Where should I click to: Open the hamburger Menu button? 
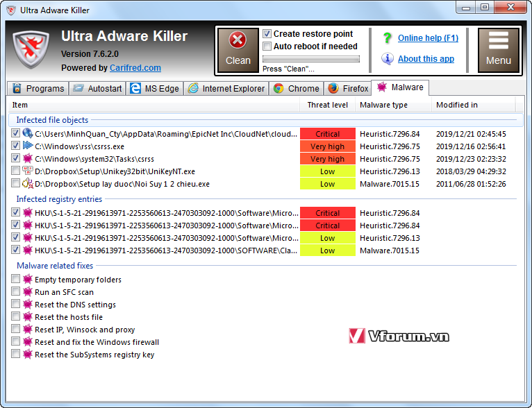click(498, 50)
